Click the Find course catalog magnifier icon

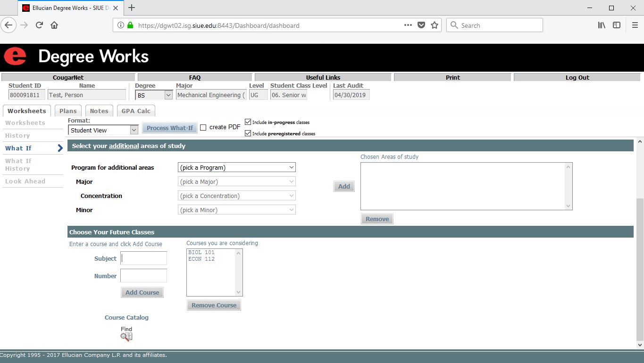[126, 337]
